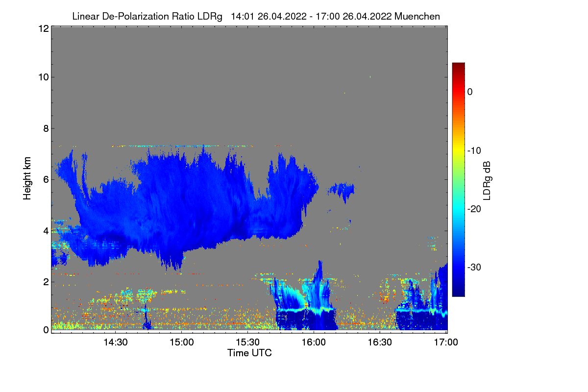This screenshot has height=392, width=588.
Task: Click the colorbar value '-30'
Action: pyautogui.click(x=474, y=268)
